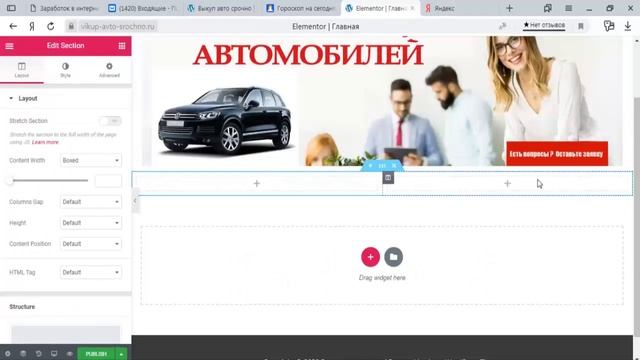
Task: Open the Content Width dropdown
Action: point(91,160)
